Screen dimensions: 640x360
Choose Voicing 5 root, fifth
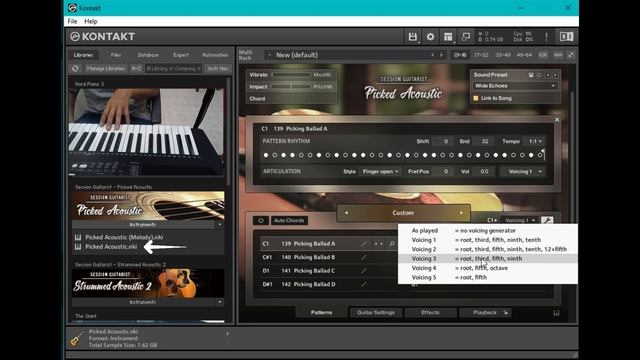[x=488, y=277]
